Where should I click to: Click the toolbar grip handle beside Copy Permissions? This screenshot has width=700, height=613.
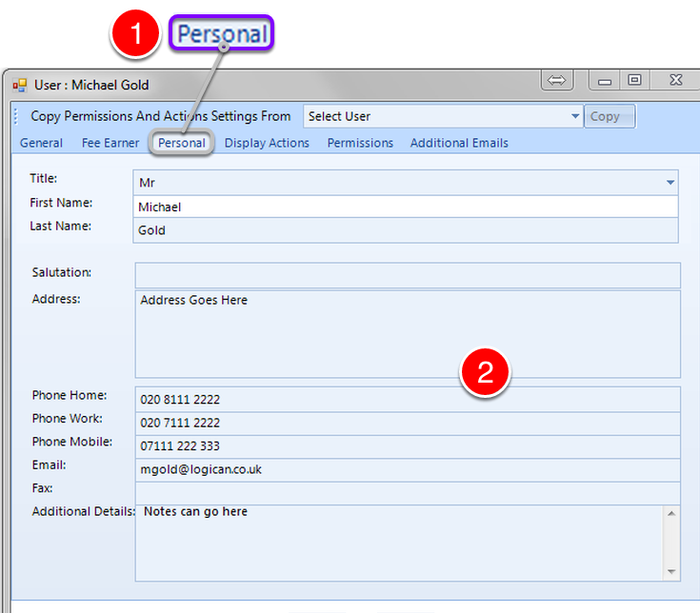tap(16, 116)
